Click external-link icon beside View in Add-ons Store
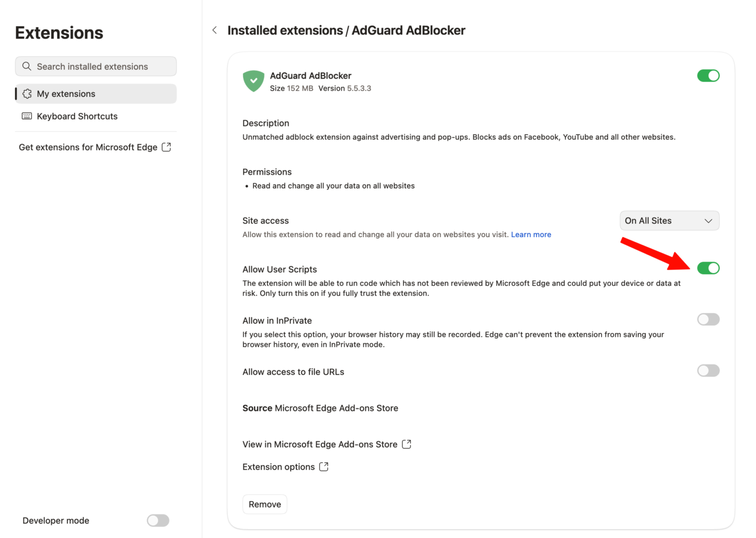Screen dimensions: 756x538 (406, 444)
